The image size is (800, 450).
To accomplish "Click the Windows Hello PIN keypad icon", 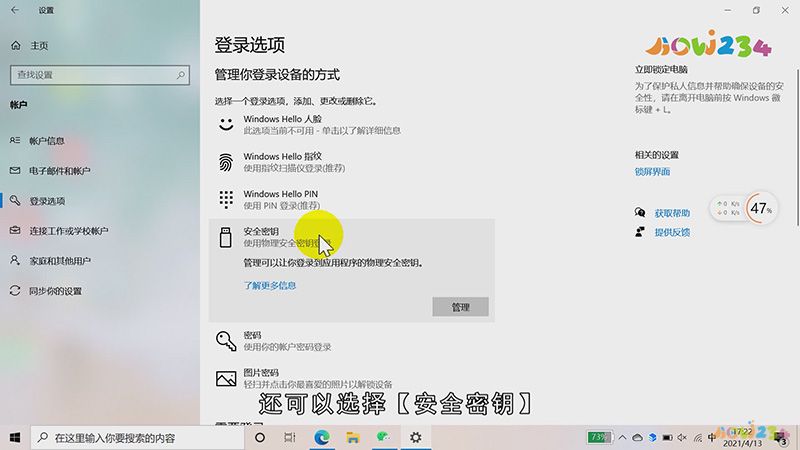I will click(x=226, y=199).
